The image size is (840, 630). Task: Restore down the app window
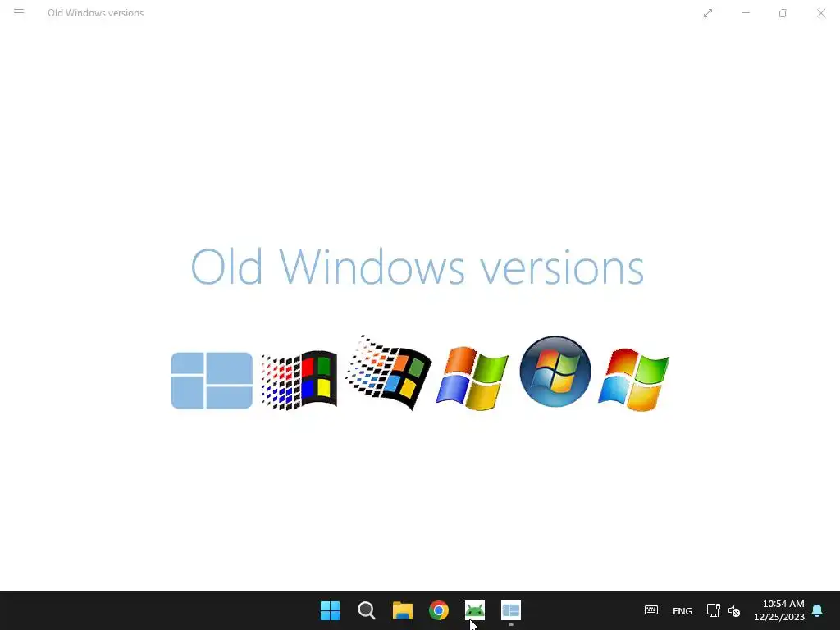click(x=783, y=13)
